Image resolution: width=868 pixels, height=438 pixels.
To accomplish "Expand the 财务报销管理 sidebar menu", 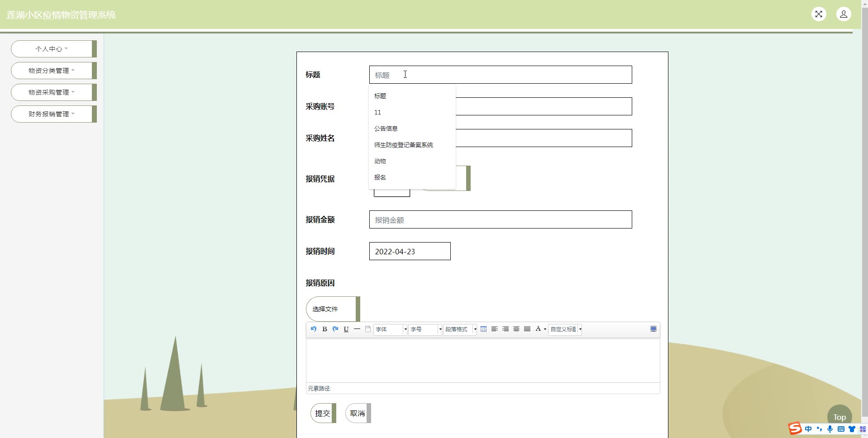I will 53,114.
